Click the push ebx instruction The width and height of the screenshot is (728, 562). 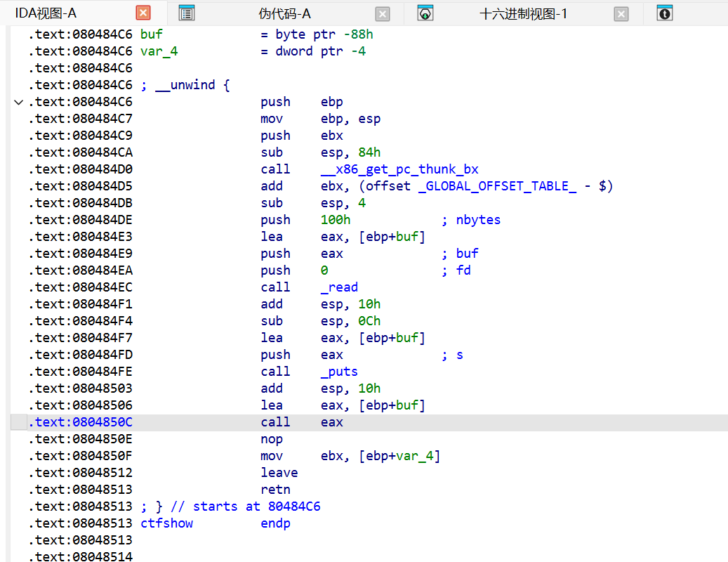coord(302,136)
